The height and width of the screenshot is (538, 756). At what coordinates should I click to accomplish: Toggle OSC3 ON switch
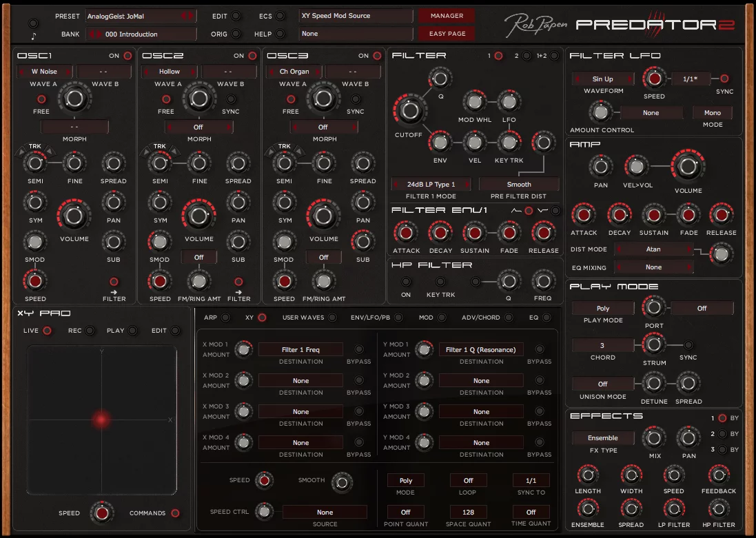pos(377,56)
